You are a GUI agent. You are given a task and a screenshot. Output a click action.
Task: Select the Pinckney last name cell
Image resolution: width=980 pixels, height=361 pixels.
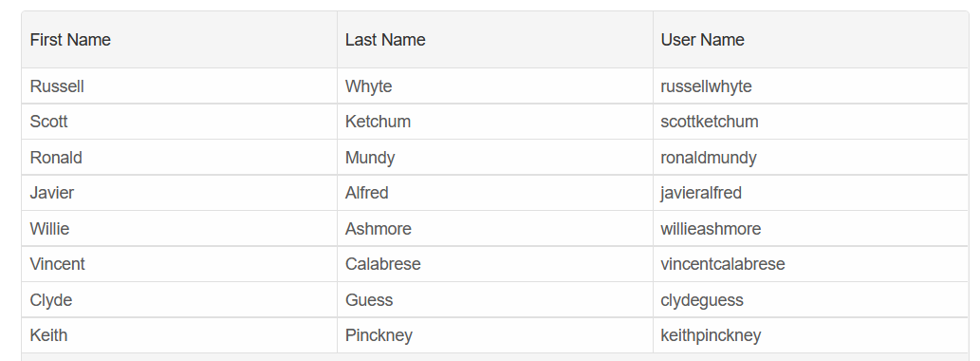pos(495,335)
